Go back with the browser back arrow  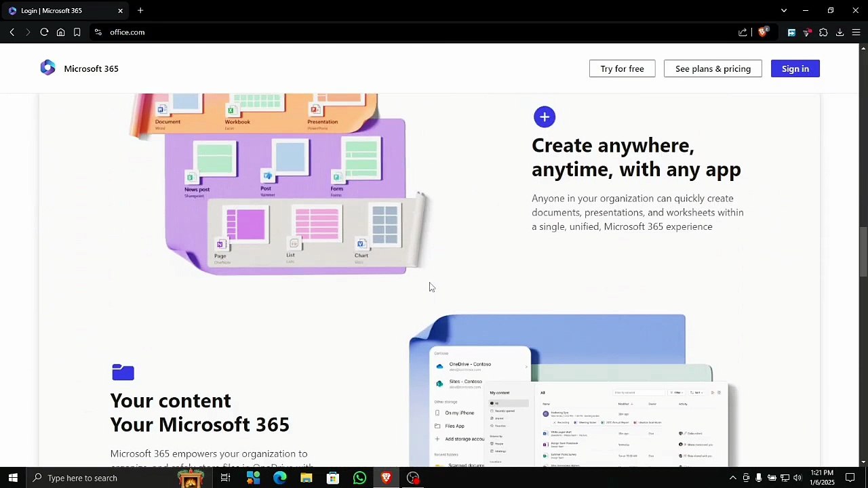(12, 32)
